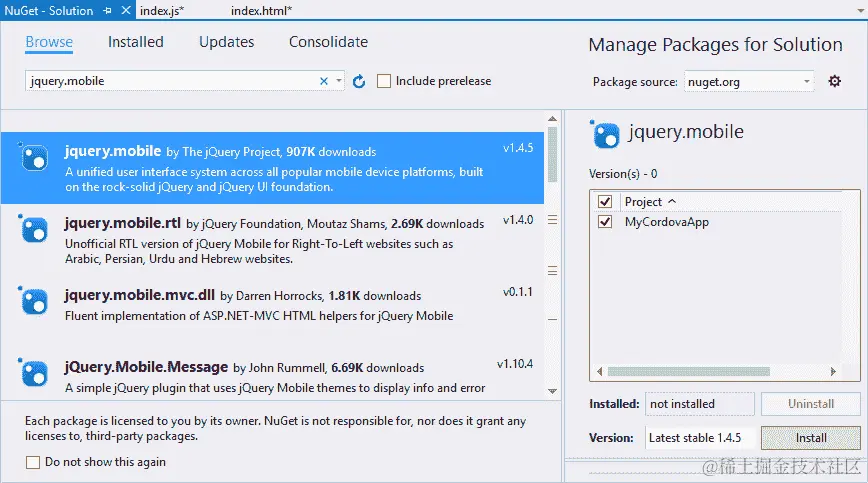The image size is (868, 483).
Task: Switch to the Browse tab
Action: click(x=49, y=42)
